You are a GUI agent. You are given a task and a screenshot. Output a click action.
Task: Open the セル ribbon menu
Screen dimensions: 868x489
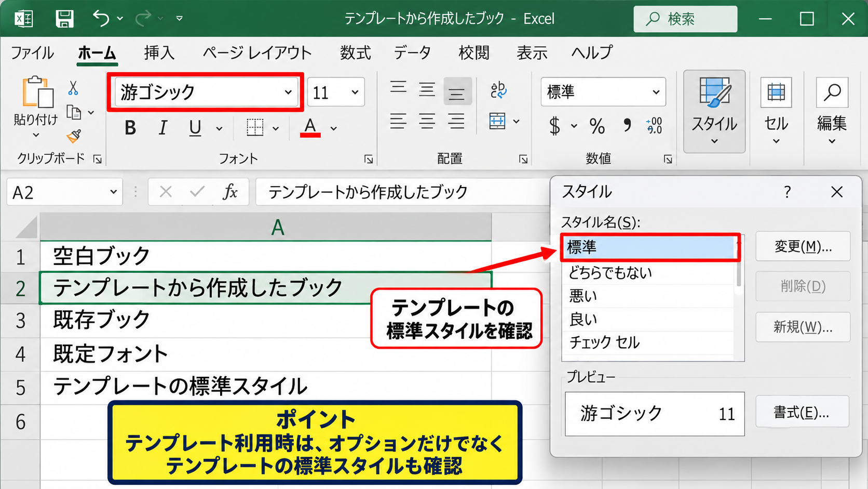pyautogui.click(x=776, y=111)
